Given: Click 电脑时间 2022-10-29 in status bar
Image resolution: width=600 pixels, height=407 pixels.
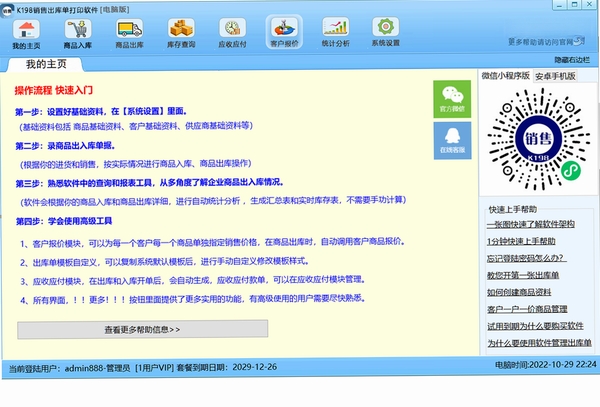Looking at the screenshot, I should click(x=546, y=365).
